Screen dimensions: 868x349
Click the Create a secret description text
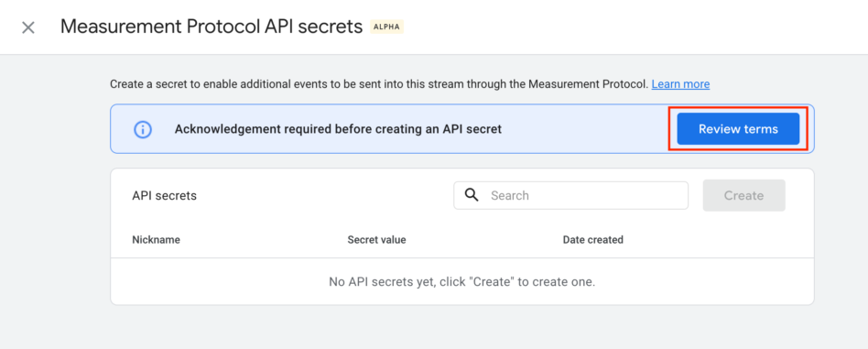pos(378,84)
